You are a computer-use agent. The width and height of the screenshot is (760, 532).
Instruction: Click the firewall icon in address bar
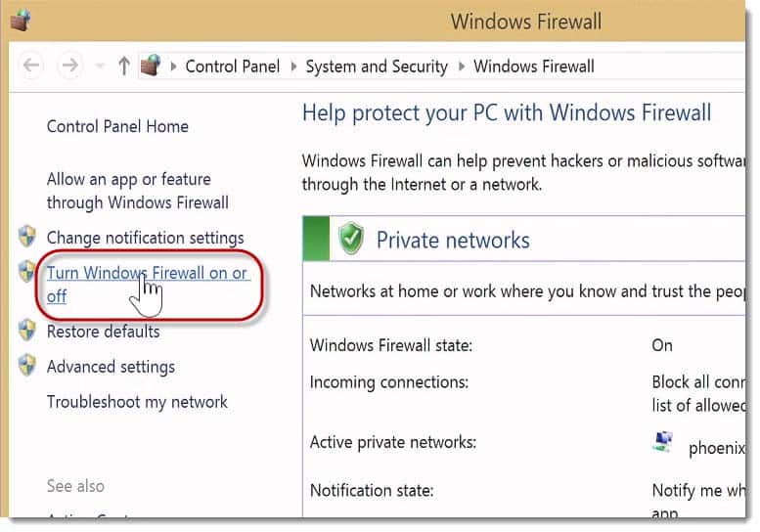[151, 65]
